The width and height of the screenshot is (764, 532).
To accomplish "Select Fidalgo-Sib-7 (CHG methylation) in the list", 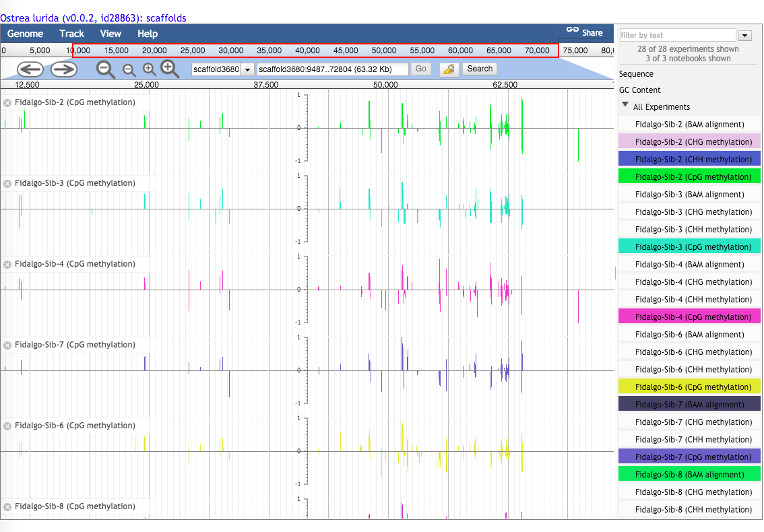I will pos(689,422).
